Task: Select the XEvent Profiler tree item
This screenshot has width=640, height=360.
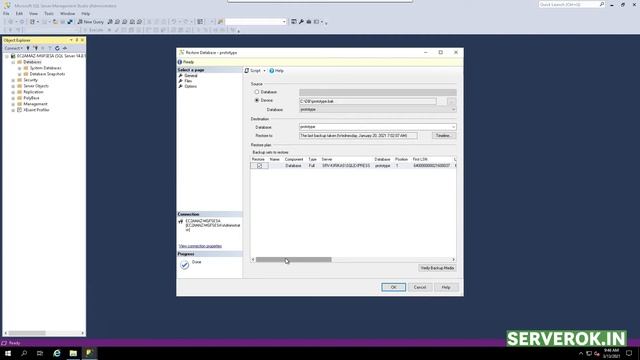Action: 36,110
